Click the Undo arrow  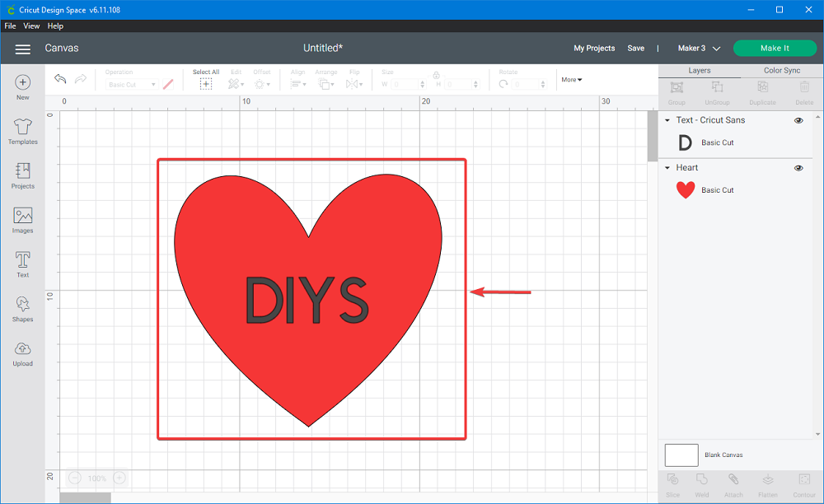(x=60, y=79)
